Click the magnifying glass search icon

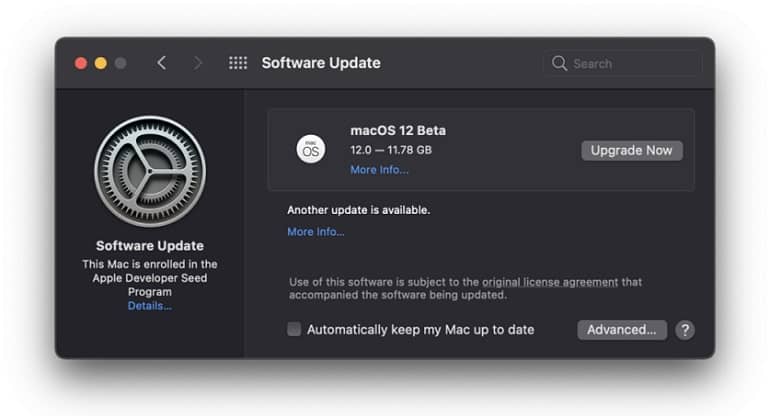pyautogui.click(x=560, y=63)
